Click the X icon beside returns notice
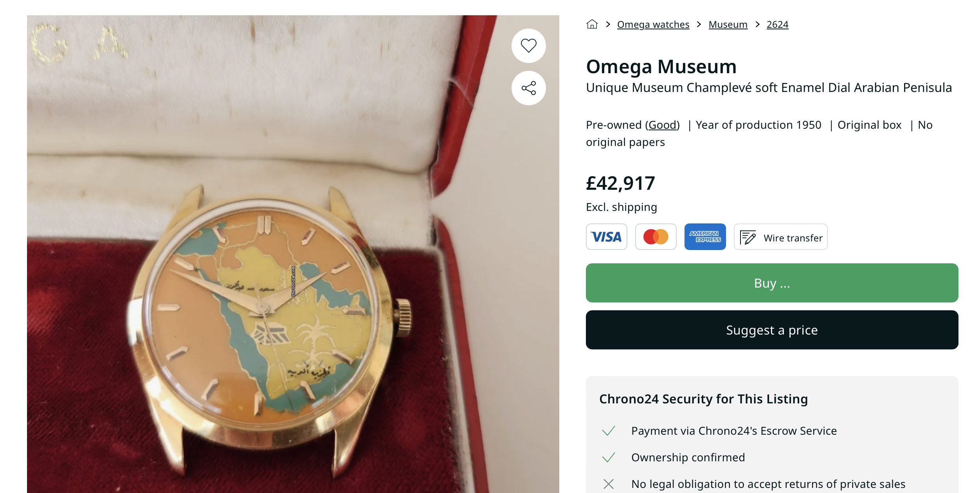The width and height of the screenshot is (980, 493). point(609,484)
